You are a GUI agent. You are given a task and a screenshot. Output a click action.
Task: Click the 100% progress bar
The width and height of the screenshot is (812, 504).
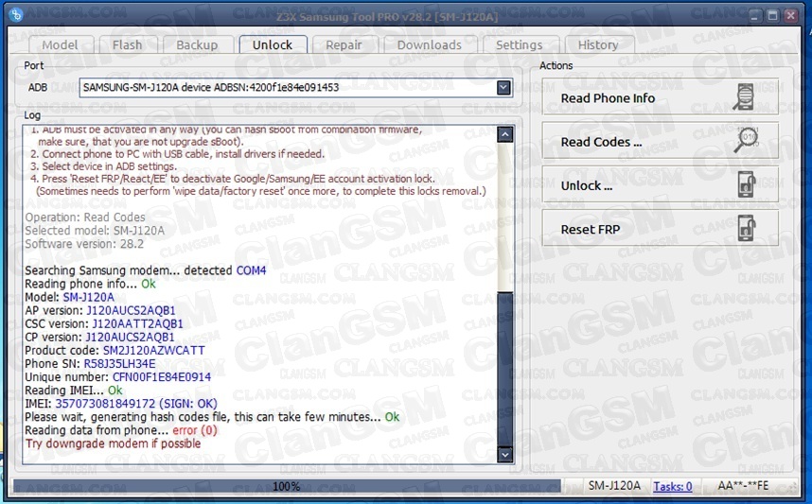click(x=287, y=486)
